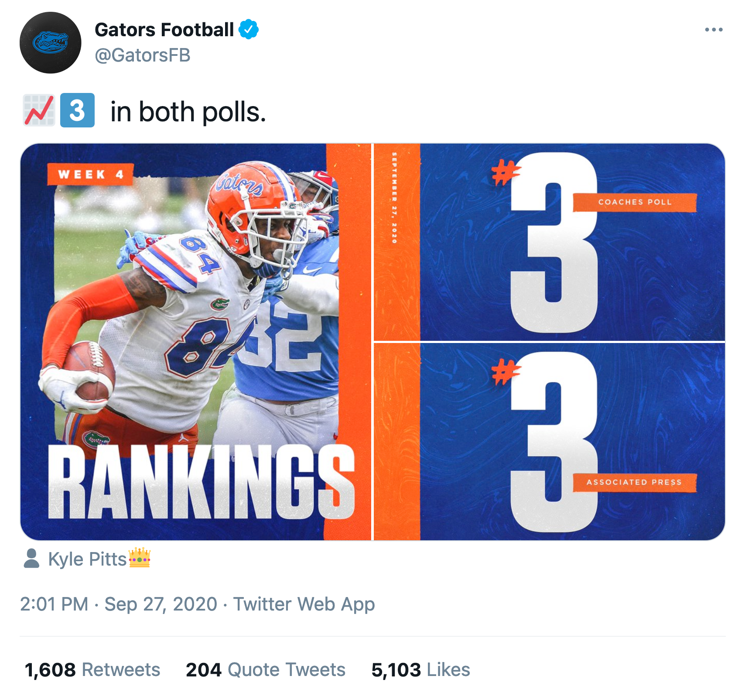The width and height of the screenshot is (745, 700).
Task: Click the Gators Football display name
Action: pyautogui.click(x=164, y=30)
